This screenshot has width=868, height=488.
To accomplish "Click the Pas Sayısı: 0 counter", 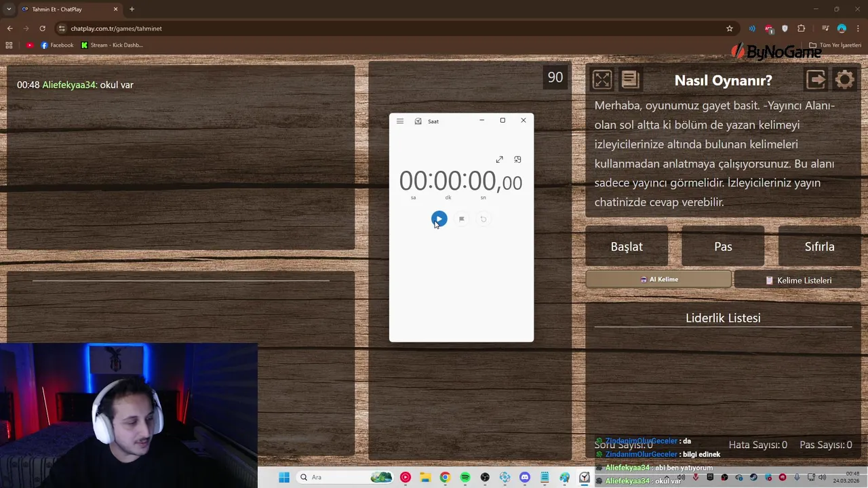I will [x=826, y=445].
